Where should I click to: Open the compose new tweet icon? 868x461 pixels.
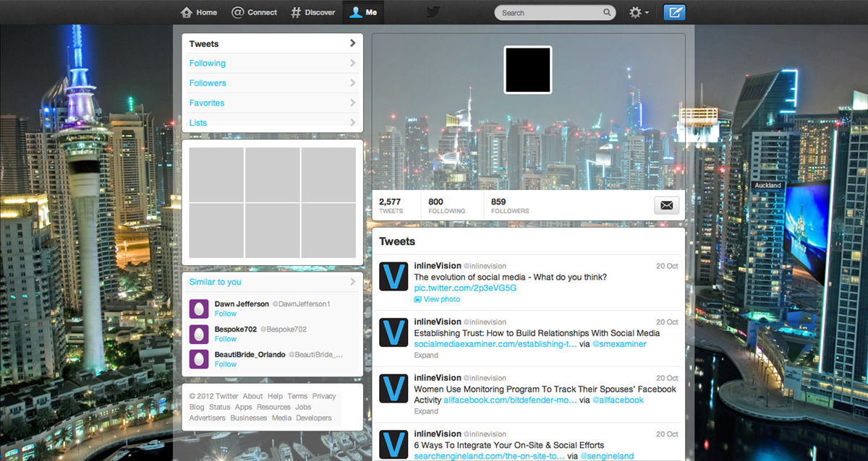[673, 12]
